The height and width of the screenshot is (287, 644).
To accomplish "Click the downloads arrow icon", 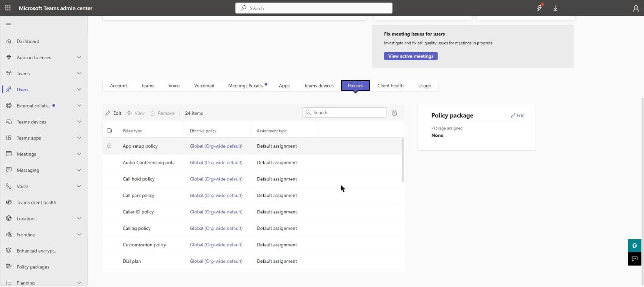I will coord(555,8).
